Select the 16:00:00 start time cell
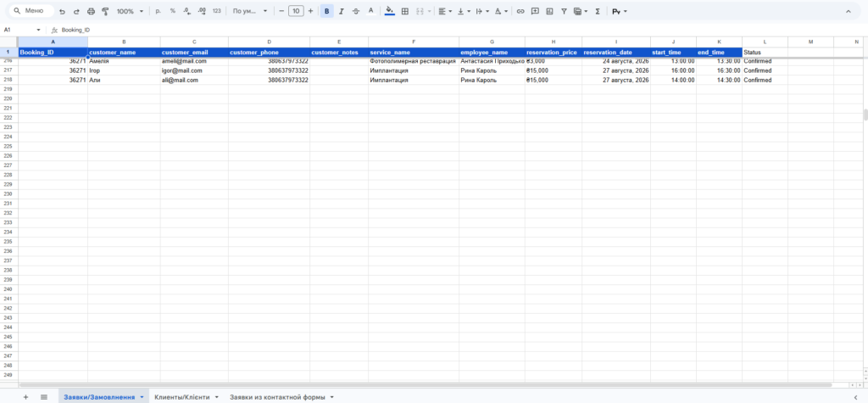868x403 pixels. coord(674,70)
